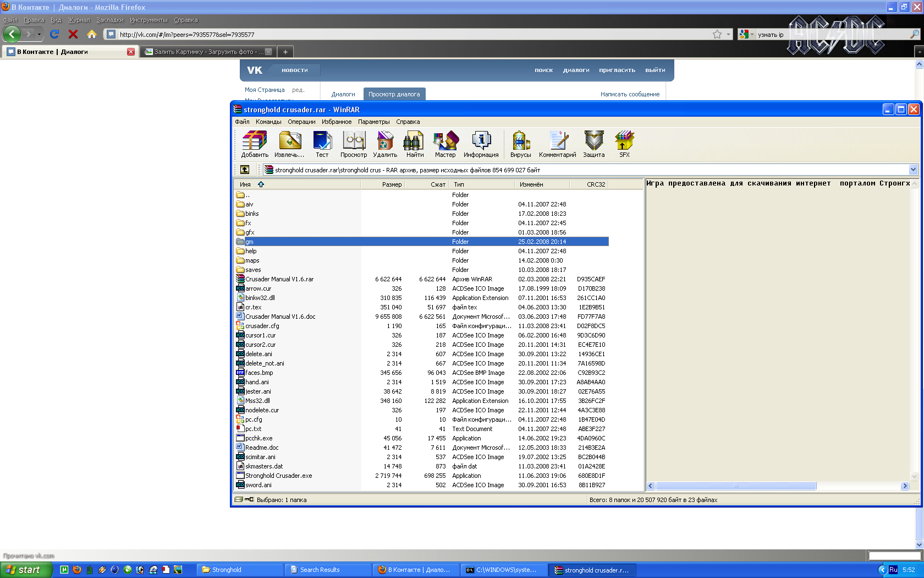Click the Firefox stop loading icon

tap(73, 34)
